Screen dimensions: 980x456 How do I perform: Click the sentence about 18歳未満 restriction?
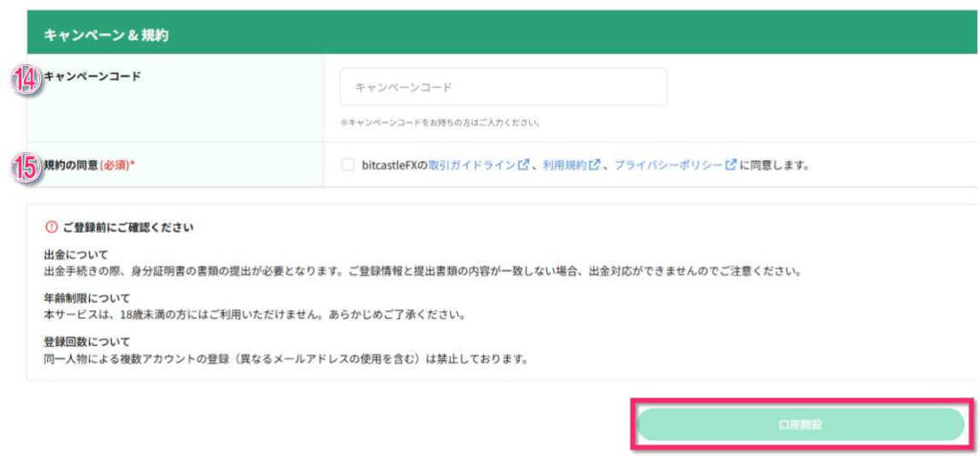pyautogui.click(x=255, y=315)
